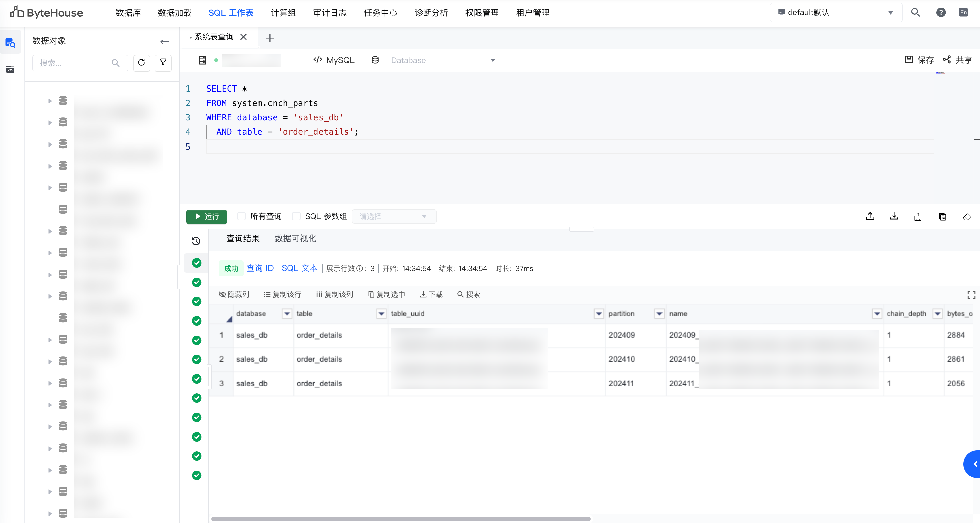Image resolution: width=980 pixels, height=523 pixels.
Task: Open the Database selection dropdown
Action: pyautogui.click(x=442, y=60)
